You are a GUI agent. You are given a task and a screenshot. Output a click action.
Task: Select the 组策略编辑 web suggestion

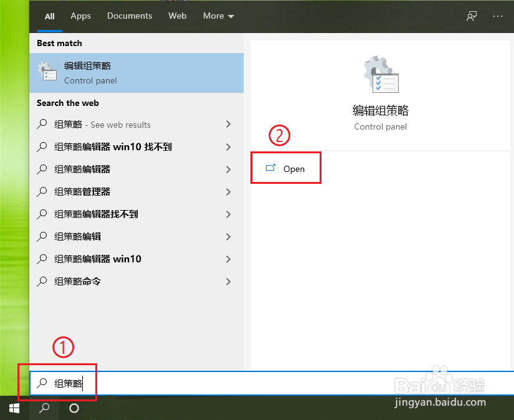(x=136, y=237)
